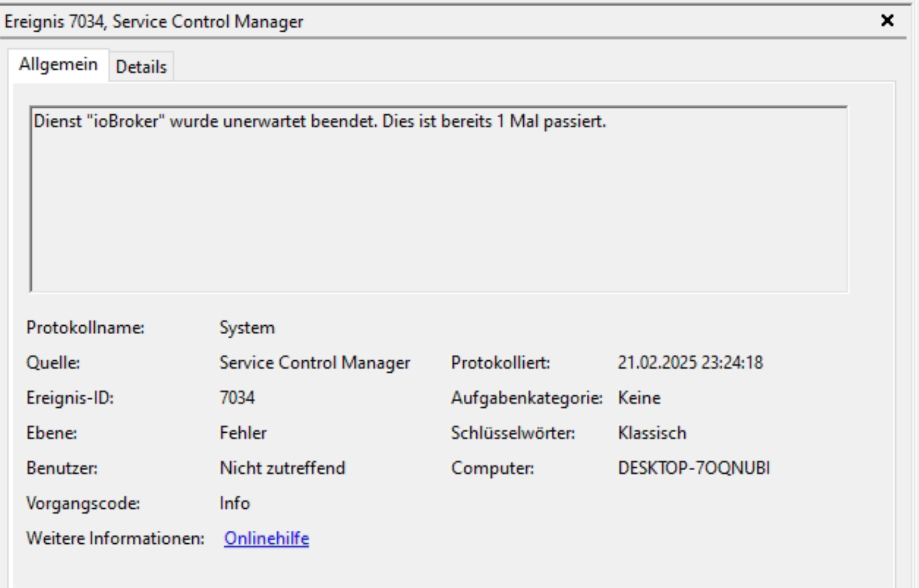Select the Ereignis-ID value 7034

(x=237, y=398)
